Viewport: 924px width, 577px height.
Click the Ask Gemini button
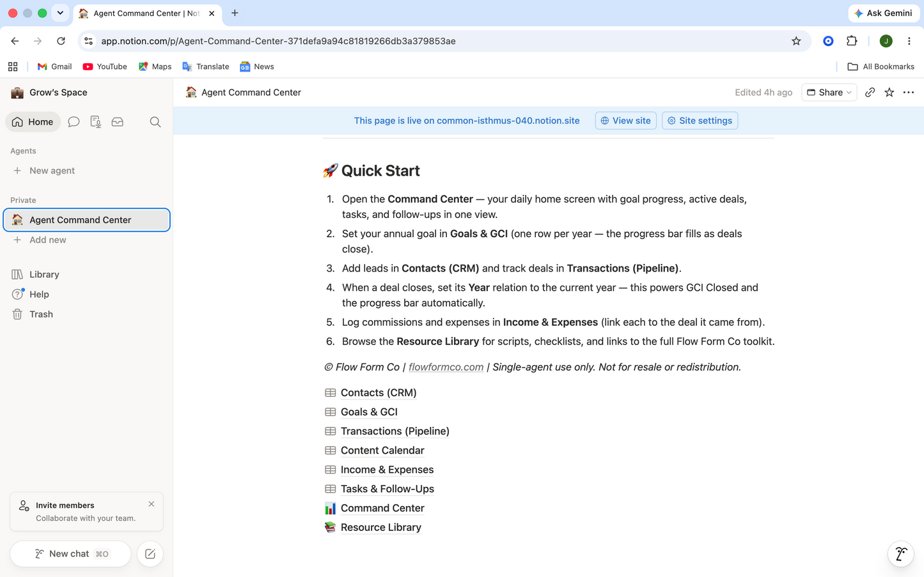tap(884, 13)
